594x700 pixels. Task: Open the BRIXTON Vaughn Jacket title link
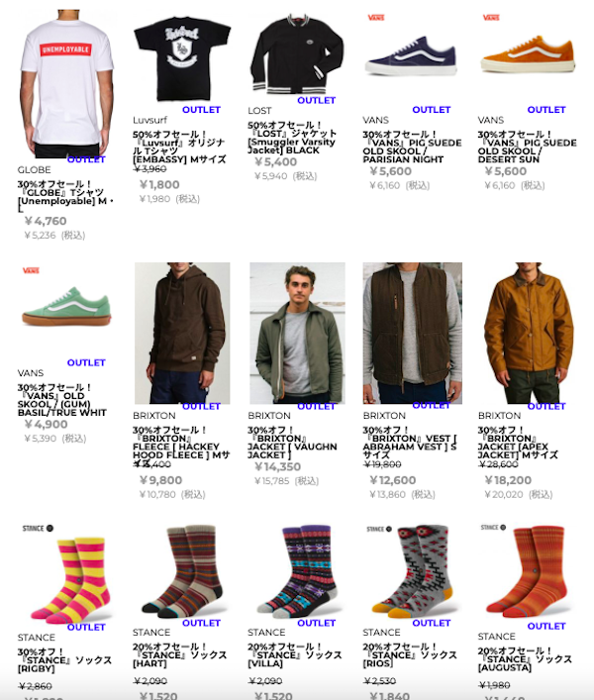(292, 443)
